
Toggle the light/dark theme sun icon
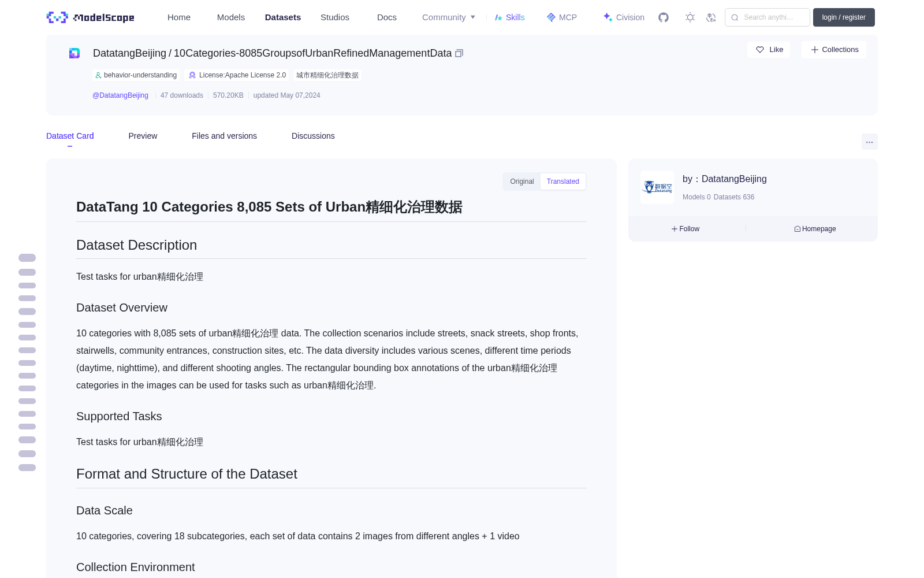(690, 17)
